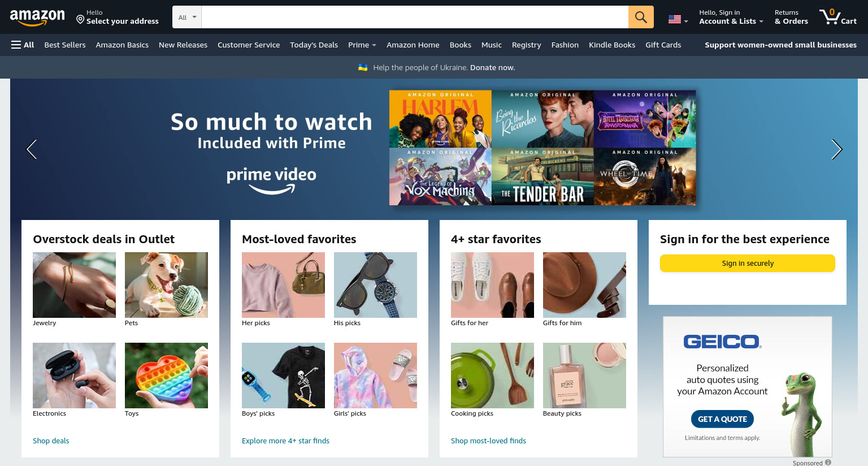Click Shop most-loved finds link
868x466 pixels.
tap(488, 441)
